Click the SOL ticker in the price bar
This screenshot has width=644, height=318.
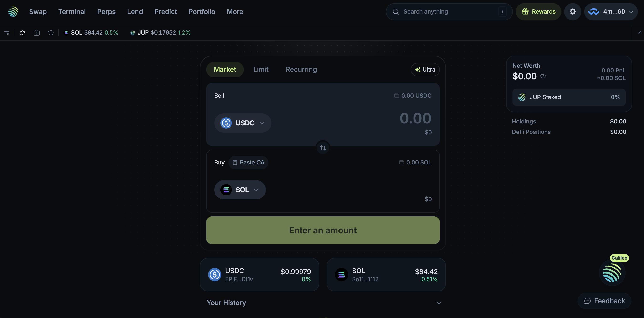point(91,32)
